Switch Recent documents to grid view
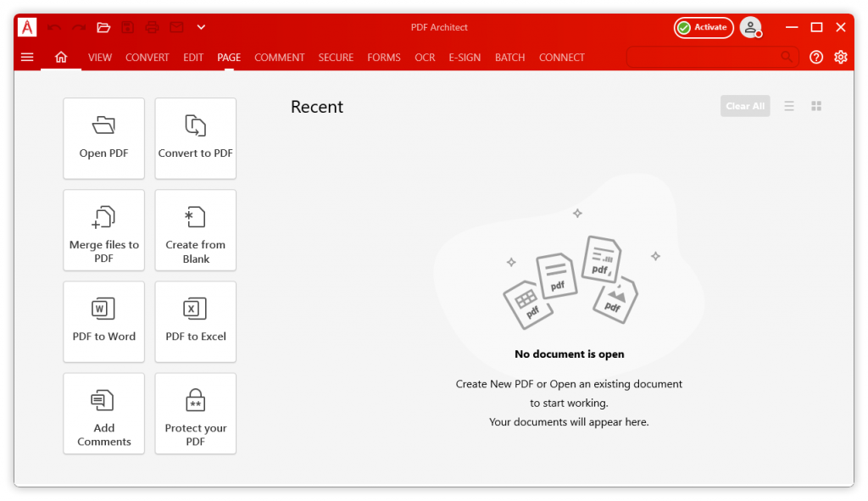868x501 pixels. tap(816, 106)
